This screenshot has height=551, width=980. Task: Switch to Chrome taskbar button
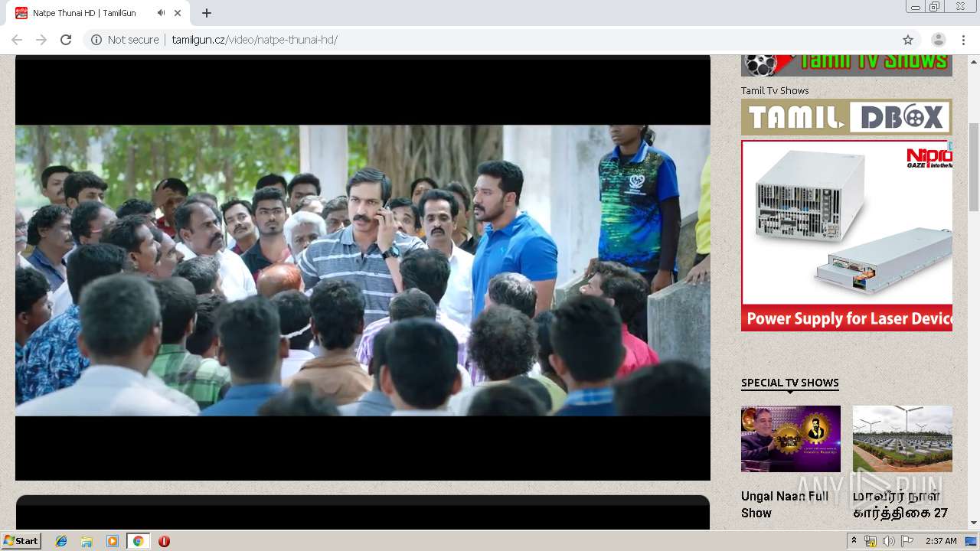coord(138,541)
